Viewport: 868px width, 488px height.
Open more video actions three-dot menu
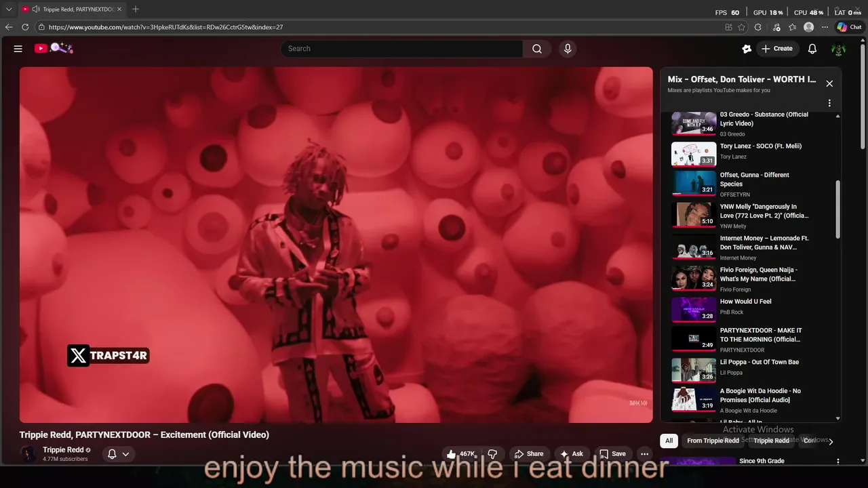[644, 454]
